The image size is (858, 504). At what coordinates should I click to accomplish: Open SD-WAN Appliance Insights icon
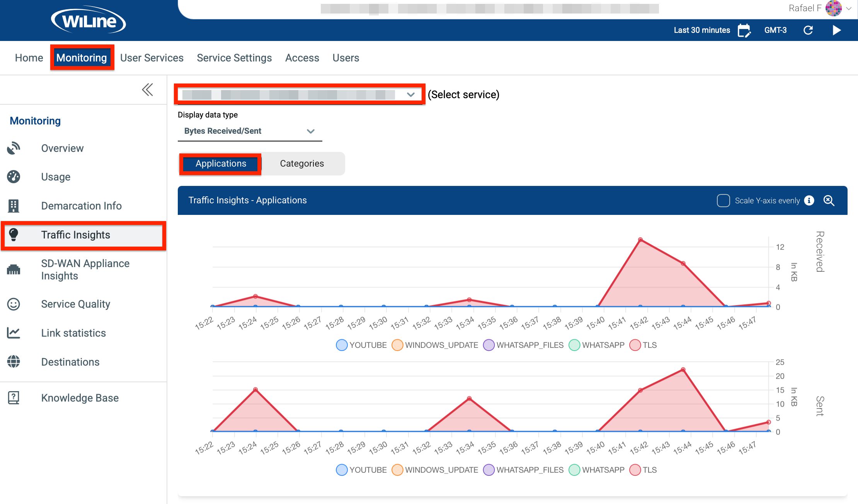[x=14, y=269]
